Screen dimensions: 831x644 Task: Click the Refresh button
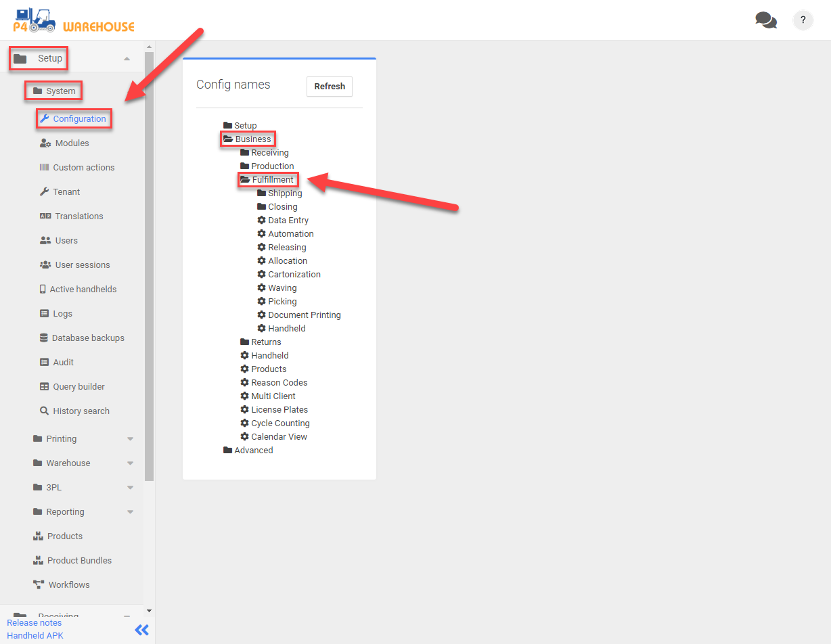coord(330,87)
